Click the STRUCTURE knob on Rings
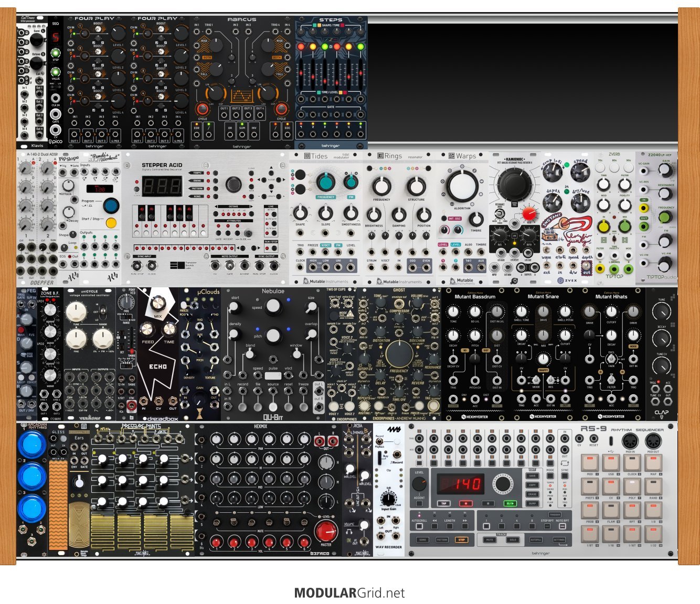The image size is (700, 604). [x=416, y=186]
